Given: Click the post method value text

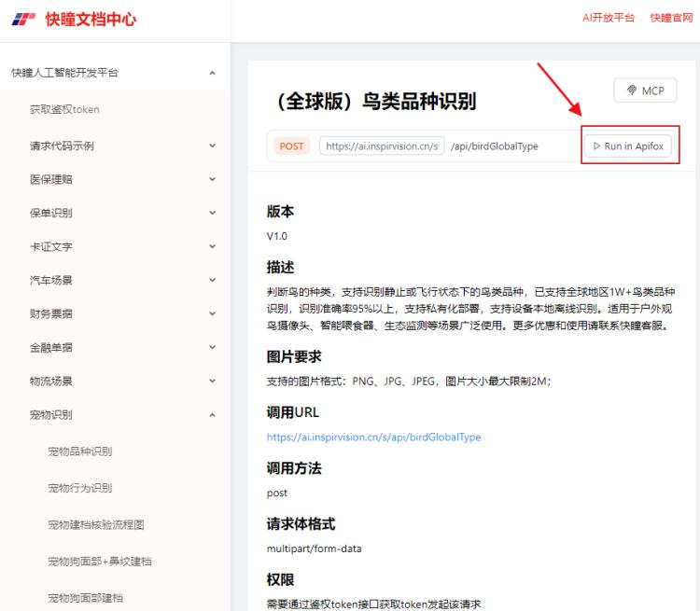Looking at the screenshot, I should click(277, 493).
